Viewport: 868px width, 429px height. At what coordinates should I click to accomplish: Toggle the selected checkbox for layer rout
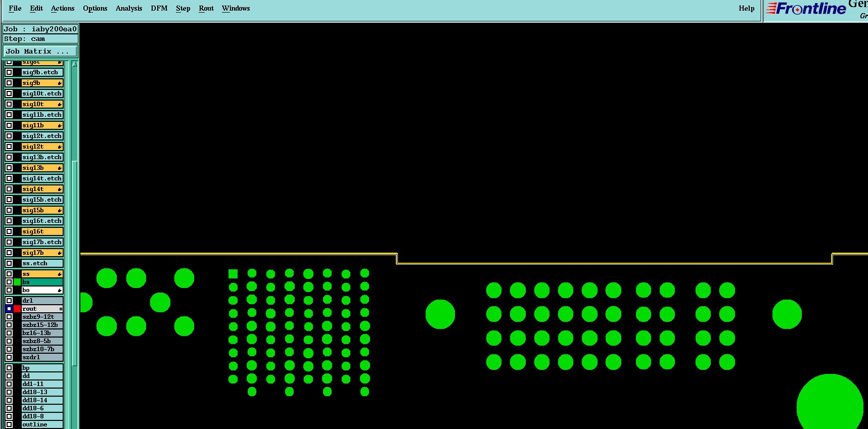click(x=9, y=309)
